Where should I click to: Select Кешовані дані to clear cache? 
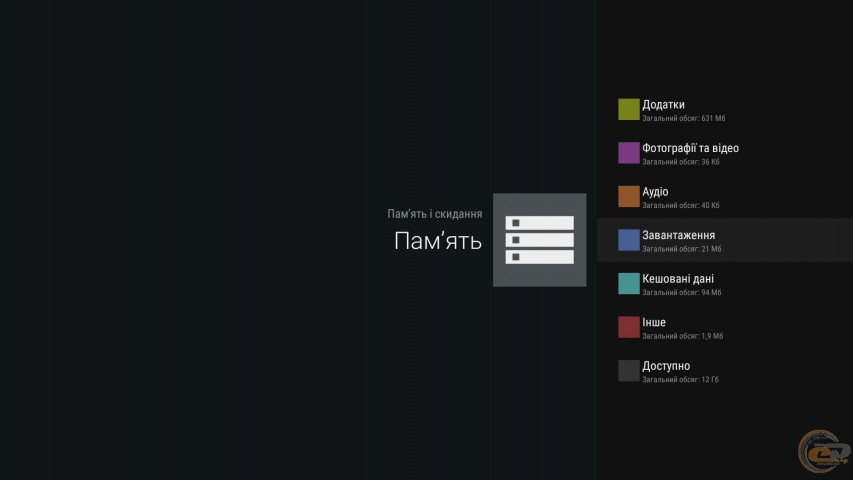click(x=678, y=279)
